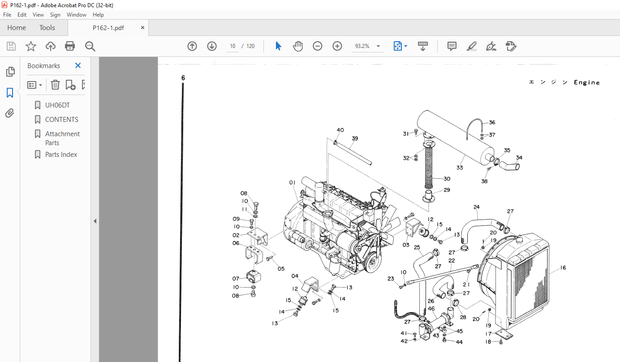Add a comment with speech bubble icon

coord(452,46)
